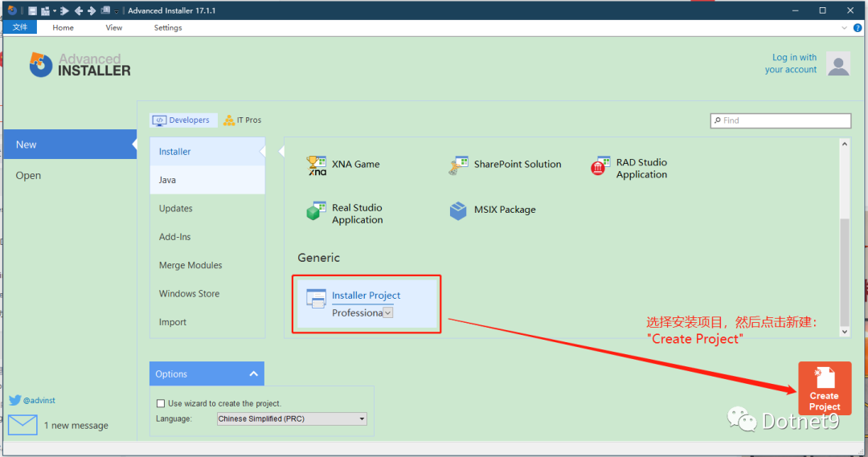Click the Build icon in the quick access toolbar
The height and width of the screenshot is (457, 868).
point(45,10)
